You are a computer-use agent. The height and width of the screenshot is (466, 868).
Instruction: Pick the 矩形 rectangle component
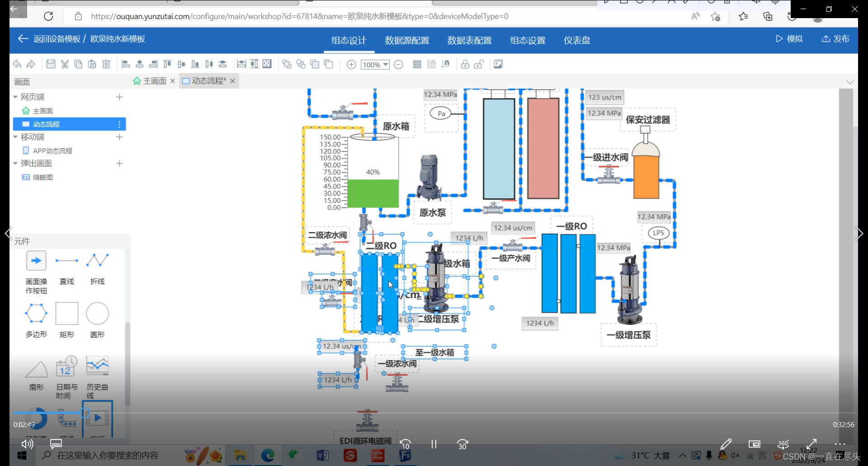click(67, 320)
